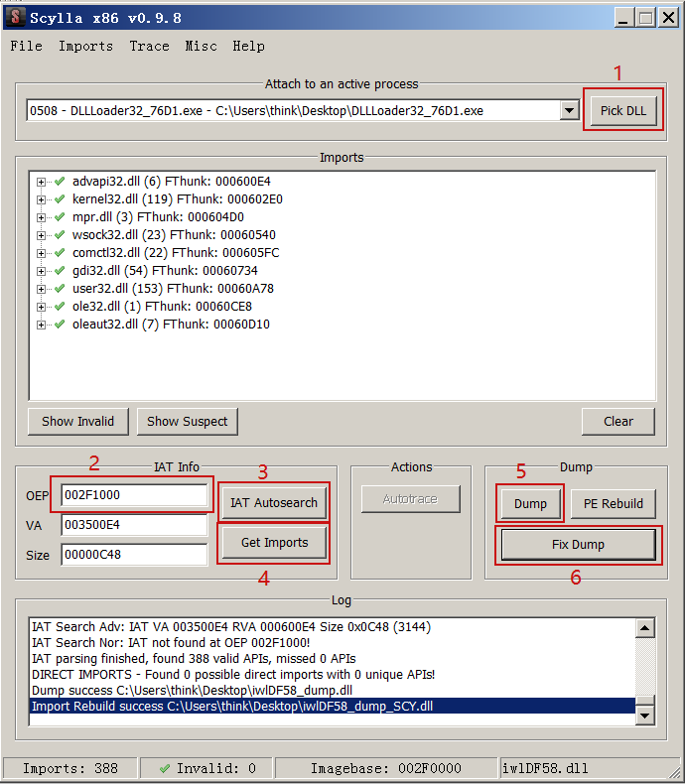Screen dimensions: 685x784
Task: Minimize the Scylla window
Action: point(623,18)
